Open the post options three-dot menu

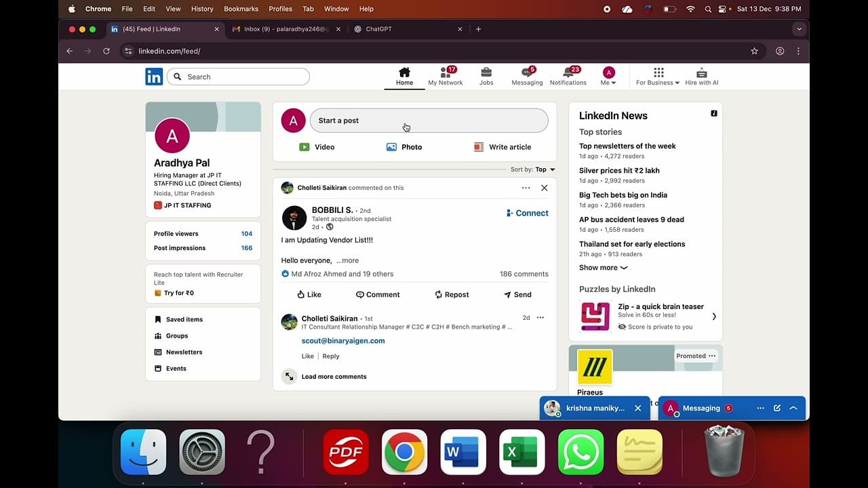[x=526, y=188]
